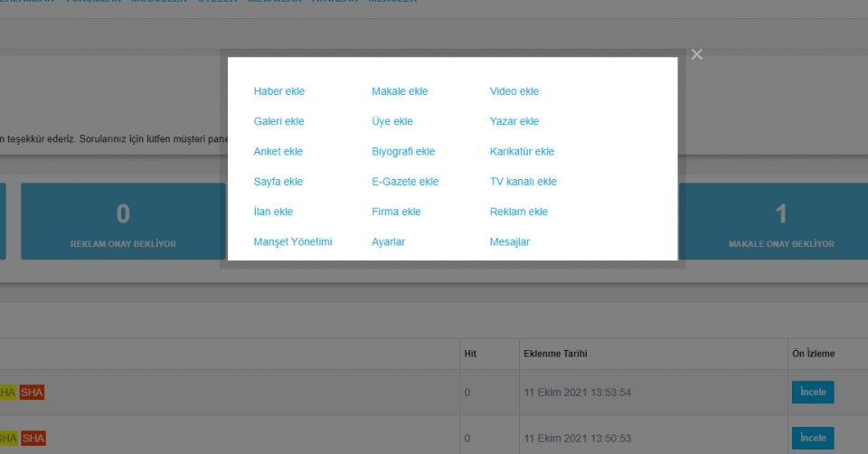Click the Reklam ekle link
Screen dimensions: 868x454
pos(518,212)
